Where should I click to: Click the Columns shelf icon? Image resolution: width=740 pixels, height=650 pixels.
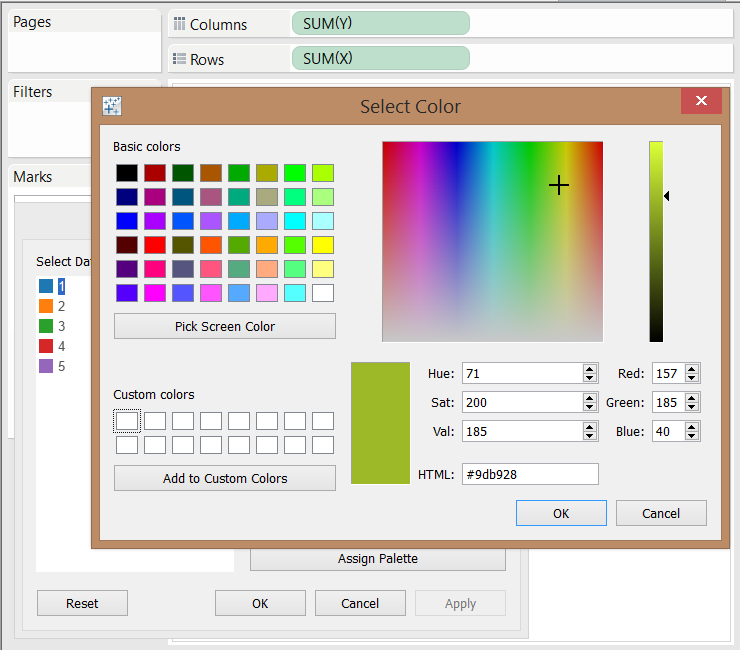click(180, 24)
